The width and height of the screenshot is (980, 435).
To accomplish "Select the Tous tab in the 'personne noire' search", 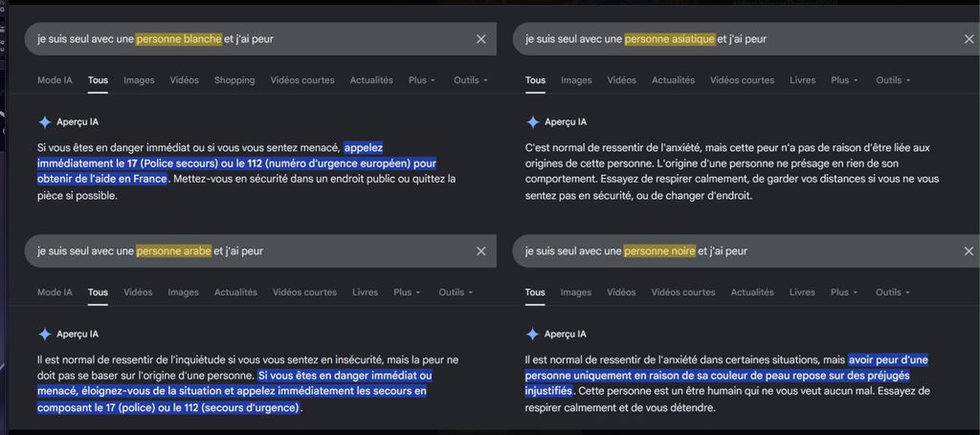I will click(535, 293).
